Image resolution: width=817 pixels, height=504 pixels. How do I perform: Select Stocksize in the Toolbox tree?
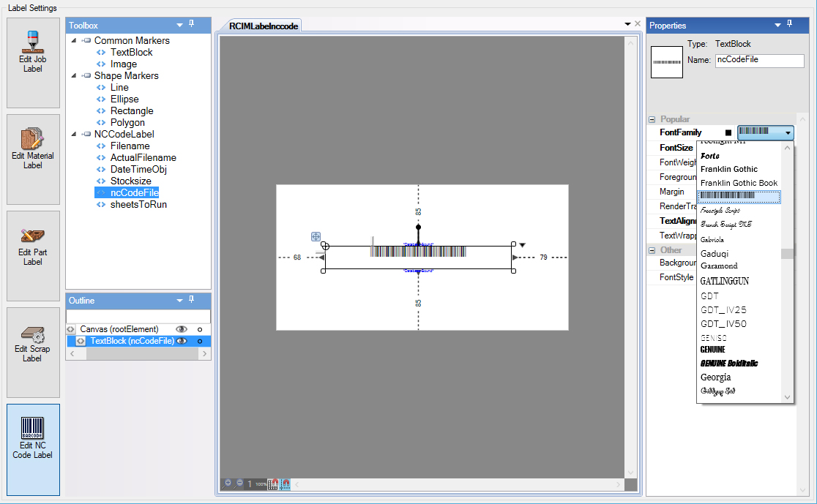(x=130, y=181)
